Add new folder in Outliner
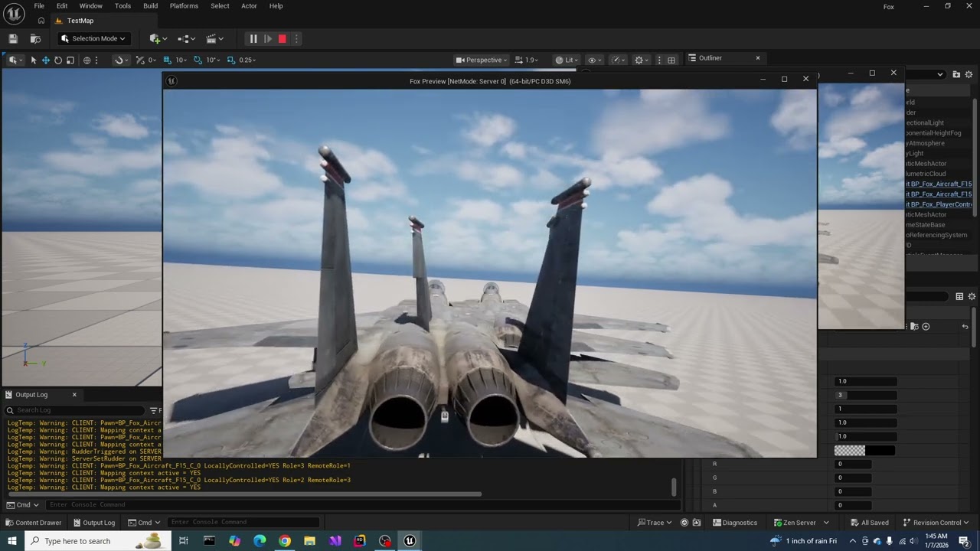 click(x=956, y=74)
